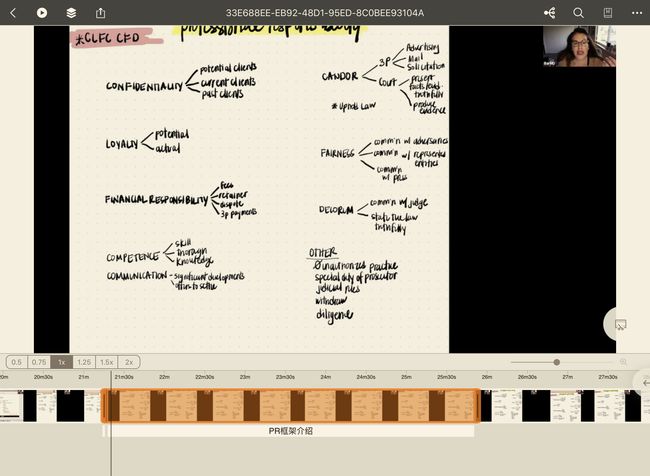650x476 pixels.
Task: Set playback speed to 0.75
Action: pyautogui.click(x=39, y=362)
